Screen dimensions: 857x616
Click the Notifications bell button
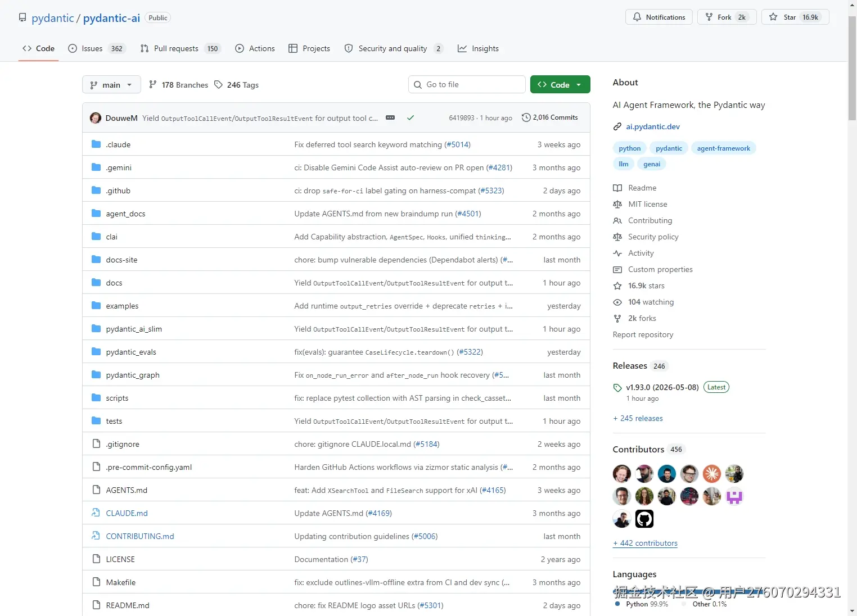coord(659,17)
